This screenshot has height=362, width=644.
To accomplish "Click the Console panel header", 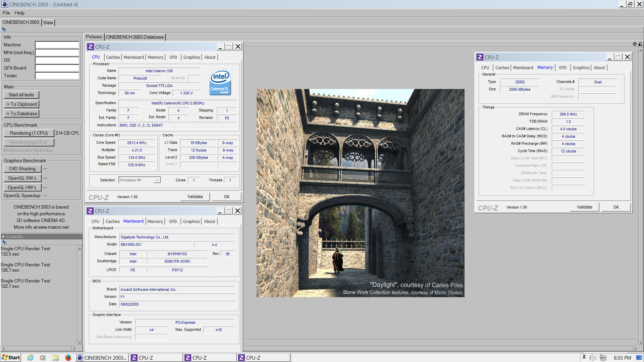I will click(x=41, y=236).
